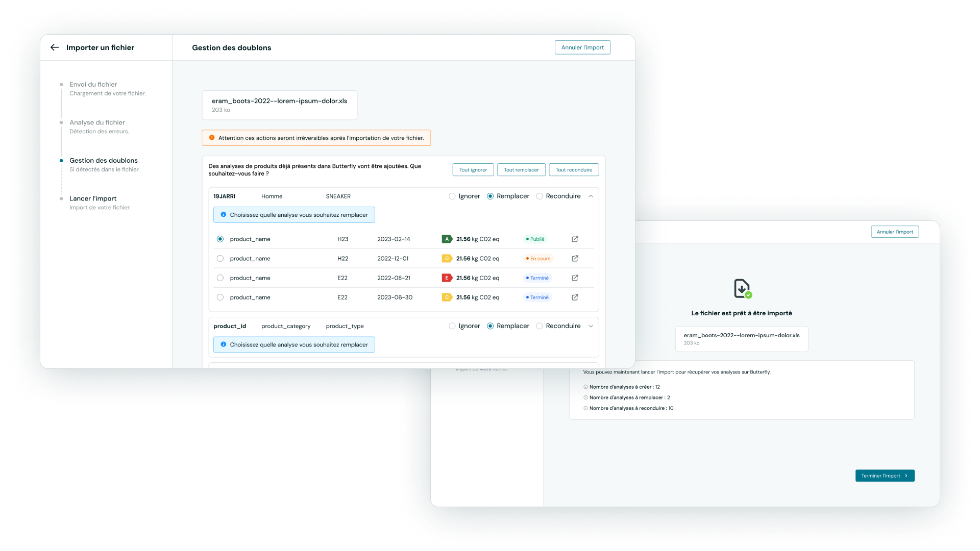Click Tout reconduire button
This screenshot has height=551, width=980.
(x=574, y=170)
